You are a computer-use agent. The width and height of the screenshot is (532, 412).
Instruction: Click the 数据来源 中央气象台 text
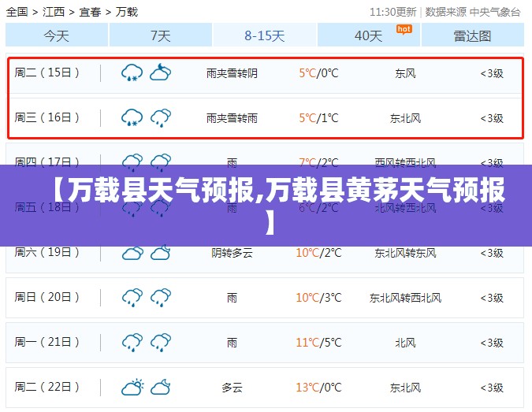click(473, 12)
